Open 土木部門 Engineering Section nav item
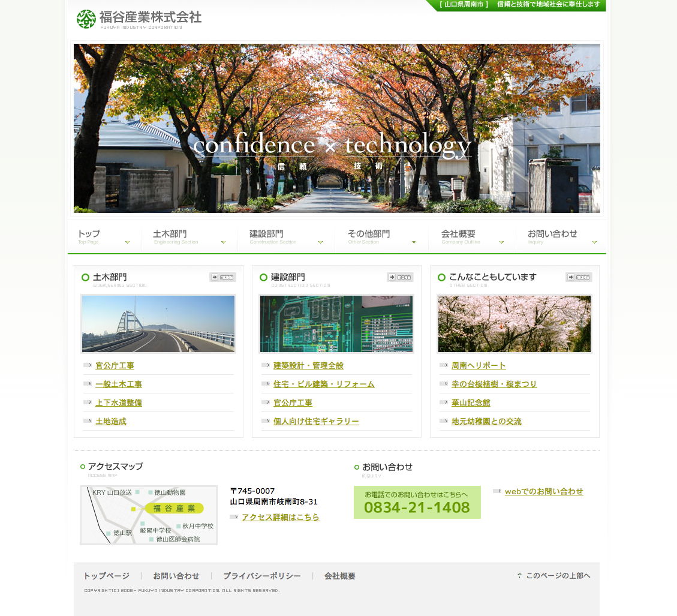Viewport: 677px width, 616px height. coord(189,237)
